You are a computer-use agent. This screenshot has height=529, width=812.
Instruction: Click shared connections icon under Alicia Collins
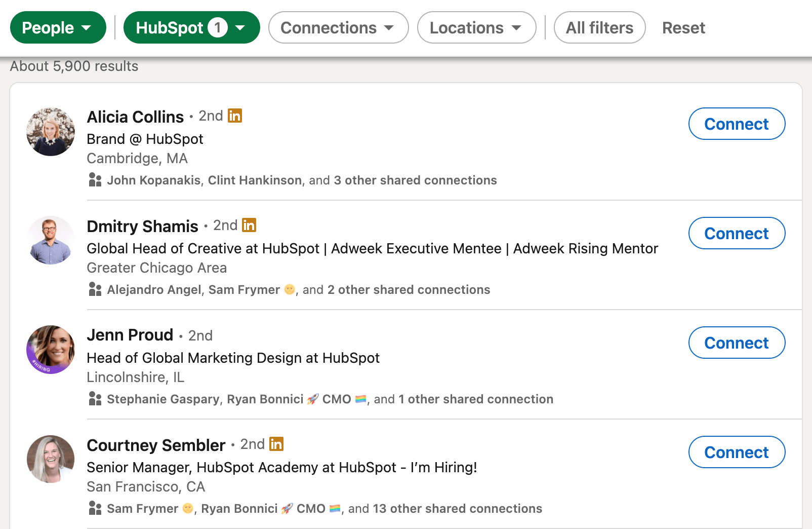[x=95, y=180]
